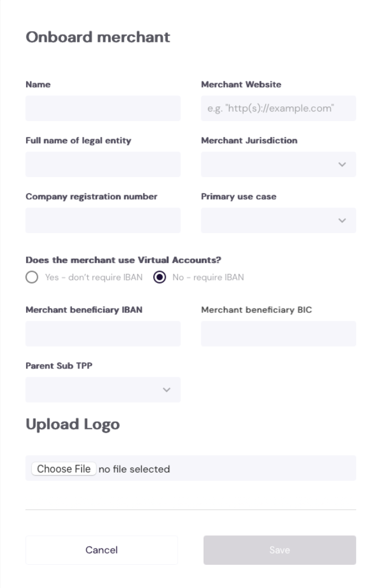The height and width of the screenshot is (588, 380).
Task: Focus the Merchant Website text field
Action: 278,108
